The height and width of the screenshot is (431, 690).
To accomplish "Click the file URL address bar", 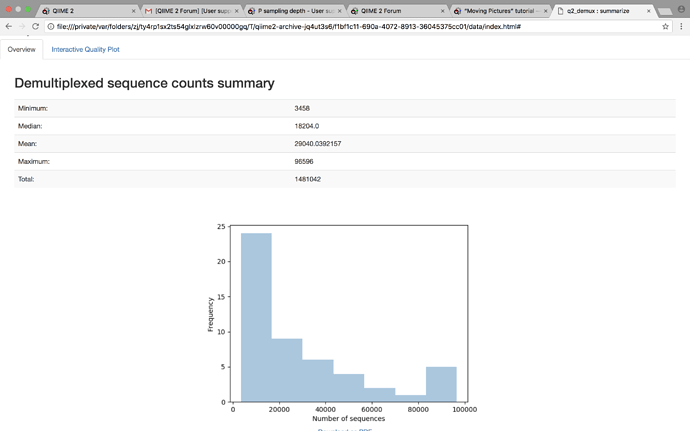I will (300, 26).
